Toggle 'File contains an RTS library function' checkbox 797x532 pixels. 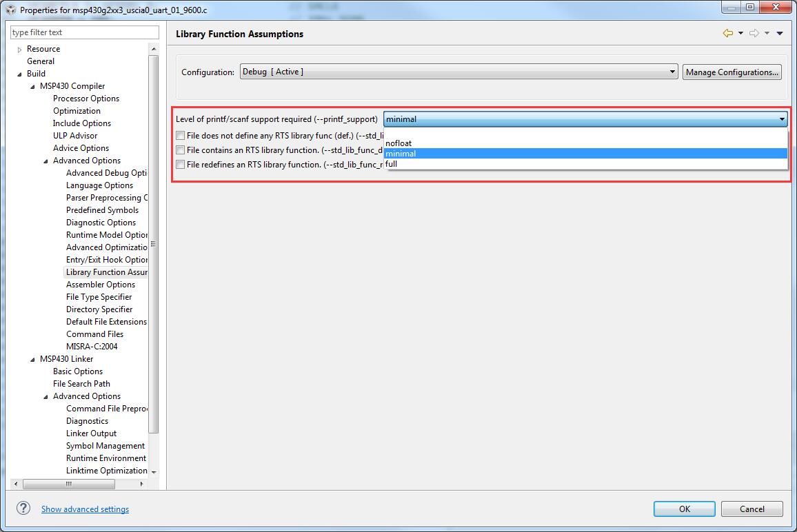pyautogui.click(x=180, y=150)
